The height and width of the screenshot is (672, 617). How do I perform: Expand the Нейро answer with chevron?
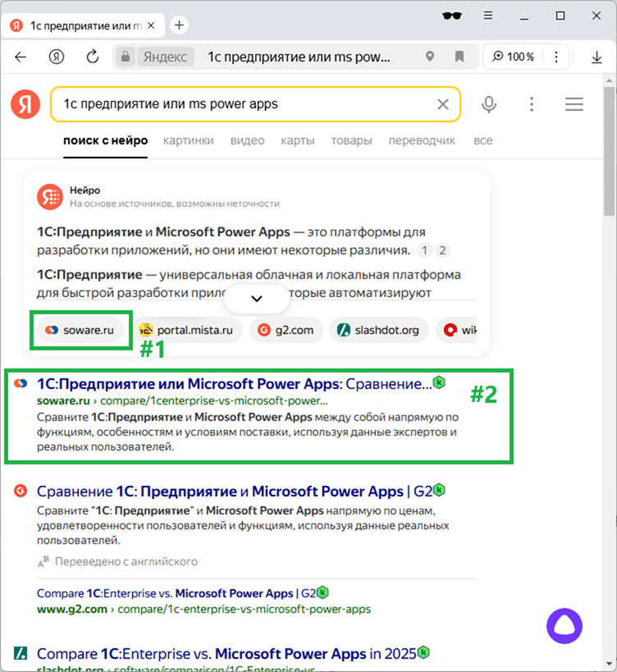257,299
